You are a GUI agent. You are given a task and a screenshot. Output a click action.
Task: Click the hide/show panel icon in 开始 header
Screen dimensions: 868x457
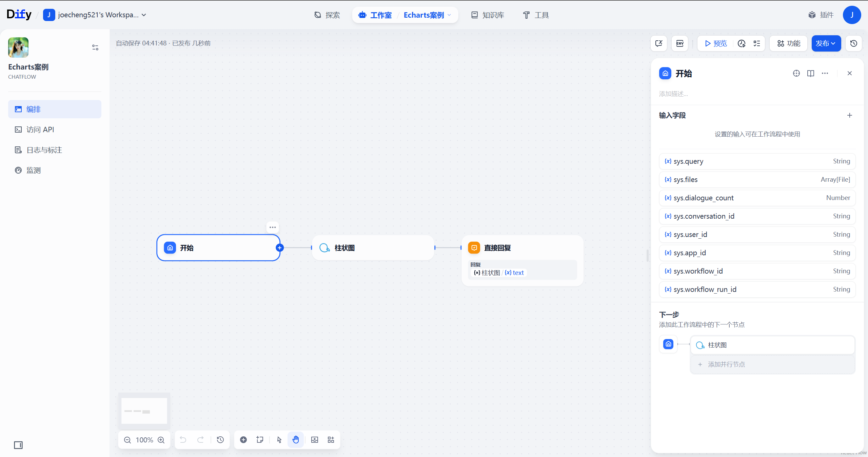pyautogui.click(x=811, y=73)
